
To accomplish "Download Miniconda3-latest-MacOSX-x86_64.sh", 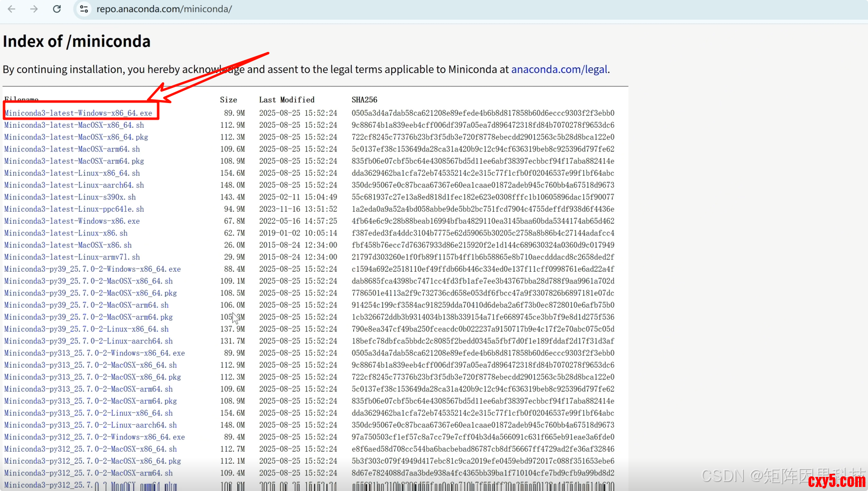I will click(74, 125).
